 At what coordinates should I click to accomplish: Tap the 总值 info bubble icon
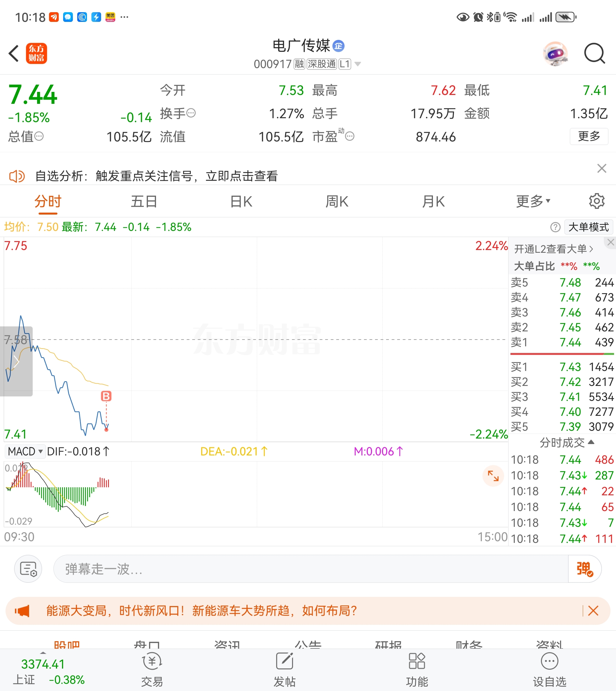click(x=39, y=136)
